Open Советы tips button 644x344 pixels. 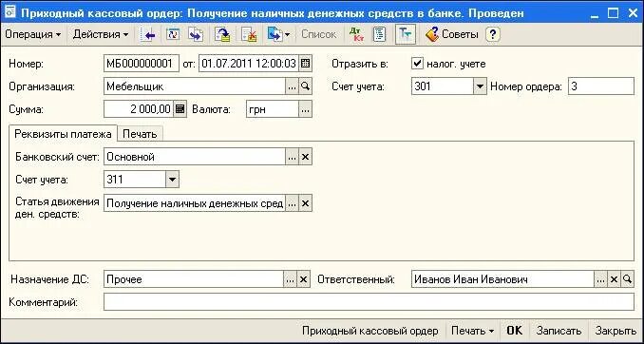(452, 34)
